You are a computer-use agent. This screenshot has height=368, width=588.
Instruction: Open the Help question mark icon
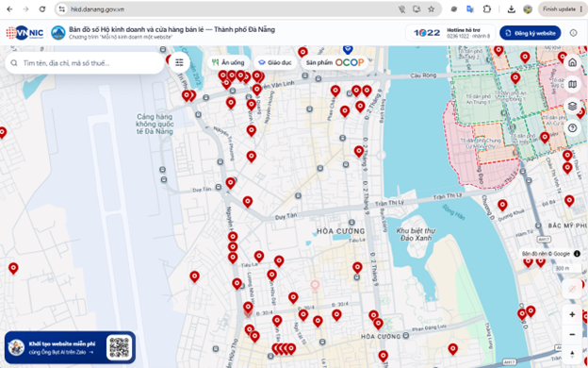pos(572,127)
